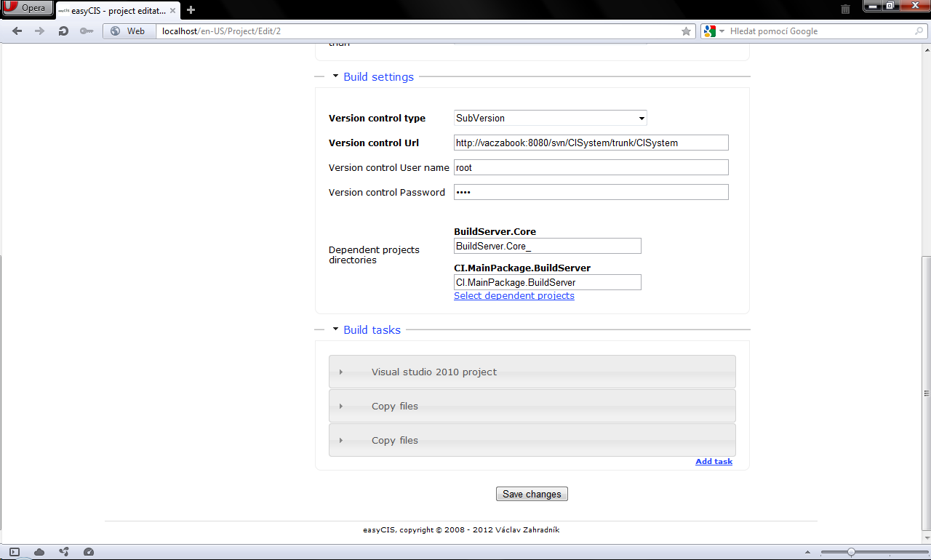Click the BuildServer.Core directory field
The width and height of the screenshot is (931, 560).
[x=547, y=246]
